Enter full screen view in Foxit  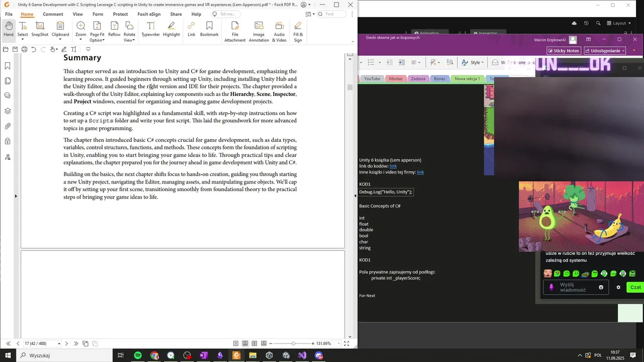pyautogui.click(x=347, y=343)
